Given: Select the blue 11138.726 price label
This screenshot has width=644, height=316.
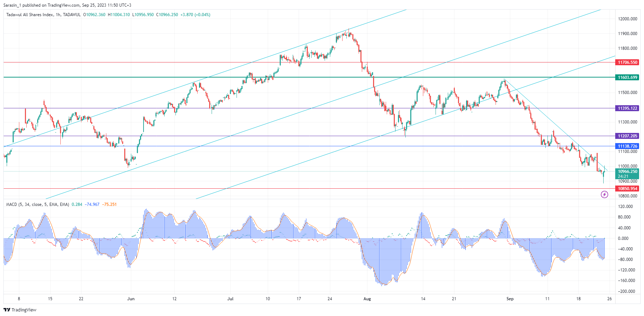Looking at the screenshot, I should coord(628,146).
